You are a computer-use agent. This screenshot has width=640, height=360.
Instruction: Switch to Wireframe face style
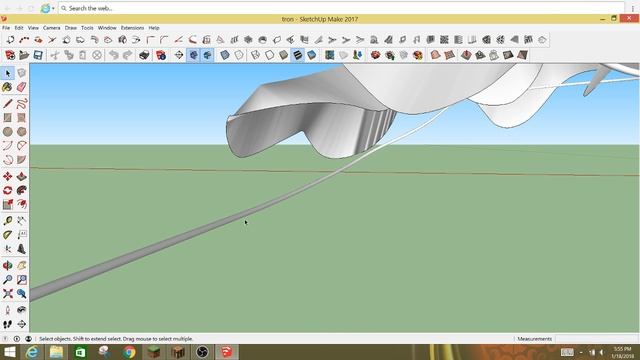pyautogui.click(x=256, y=55)
